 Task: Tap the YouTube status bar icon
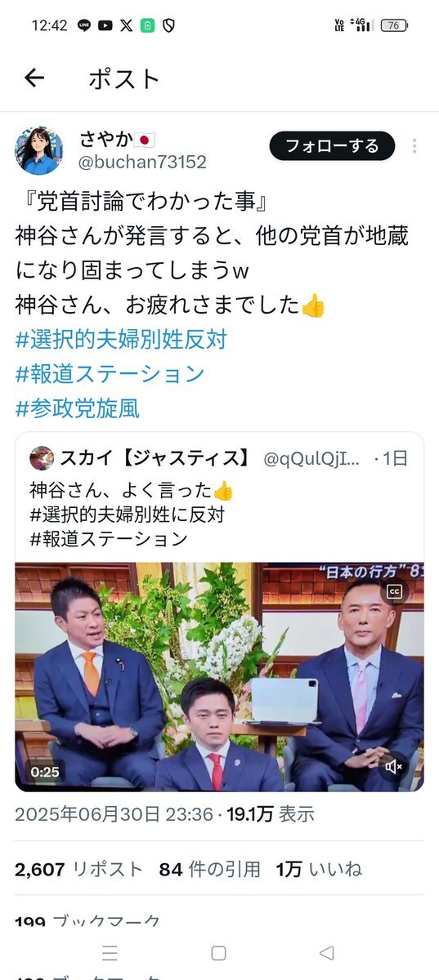(105, 25)
